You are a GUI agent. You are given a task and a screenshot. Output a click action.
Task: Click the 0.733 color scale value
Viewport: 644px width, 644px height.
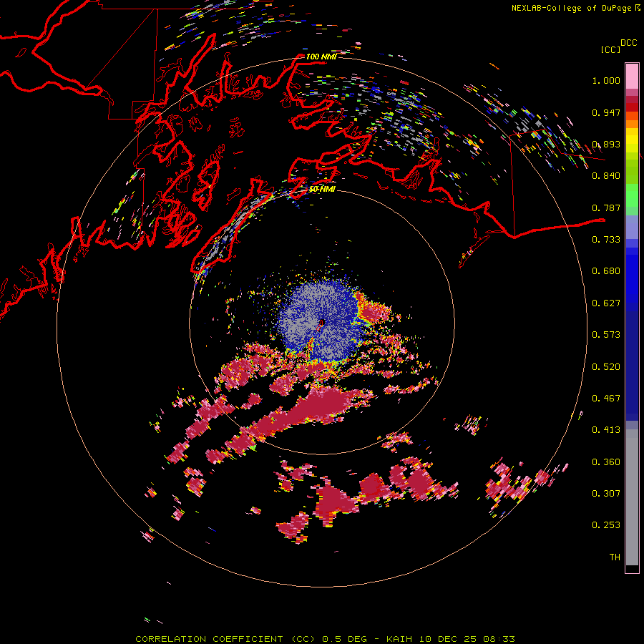tap(606, 240)
